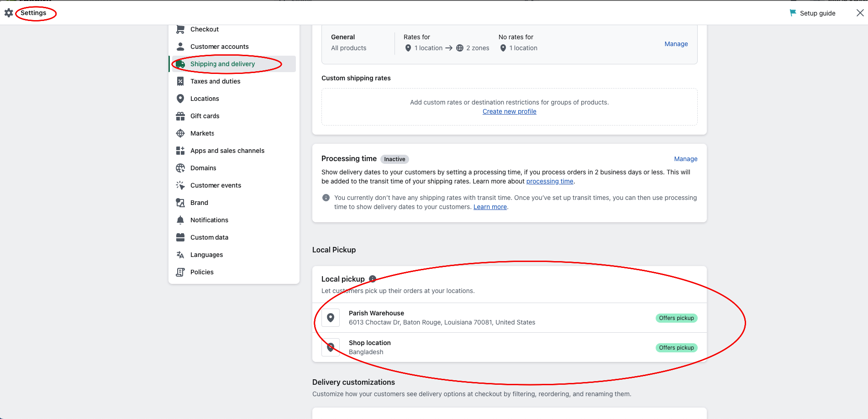
Task: Click the Customer accounts person icon
Action: tap(180, 47)
